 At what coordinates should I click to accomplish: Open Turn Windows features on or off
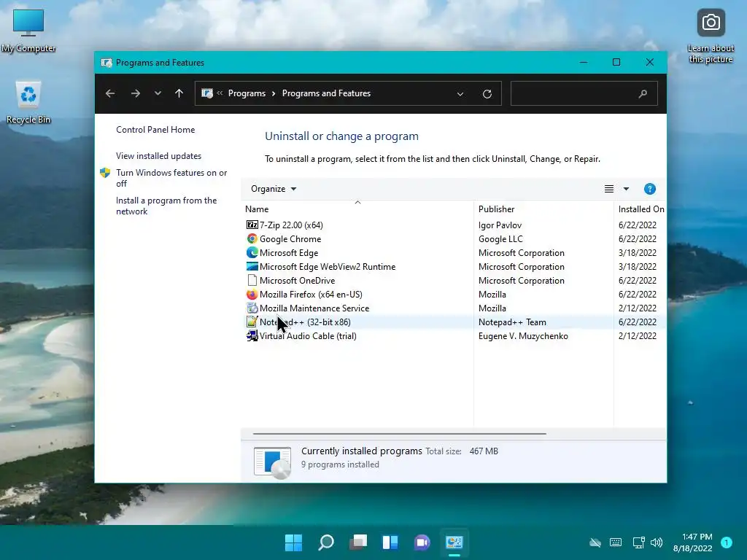tap(171, 178)
